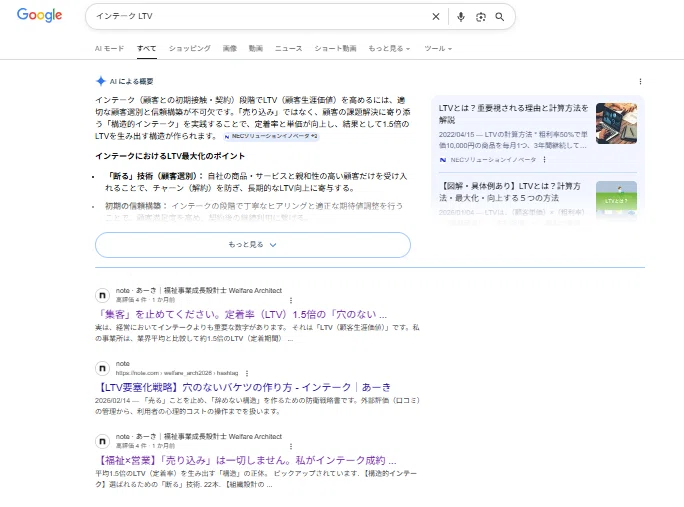Click note.com welfare_arch2026 URL breadcrumb
Screen dimensions: 684x507
pos(177,373)
